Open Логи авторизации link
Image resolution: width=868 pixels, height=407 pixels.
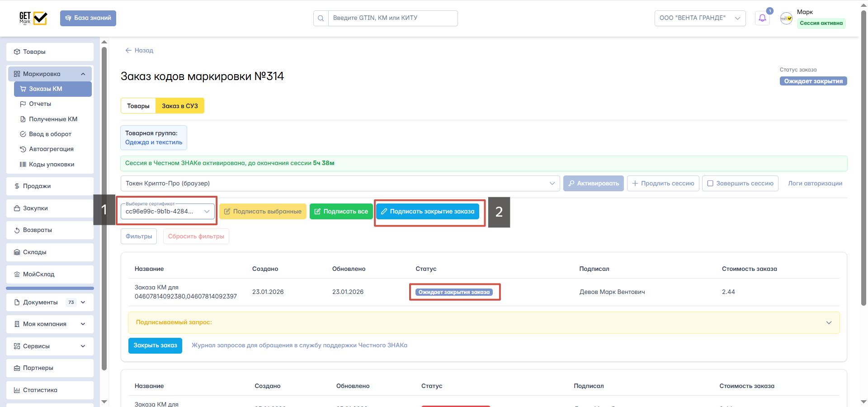coord(815,184)
